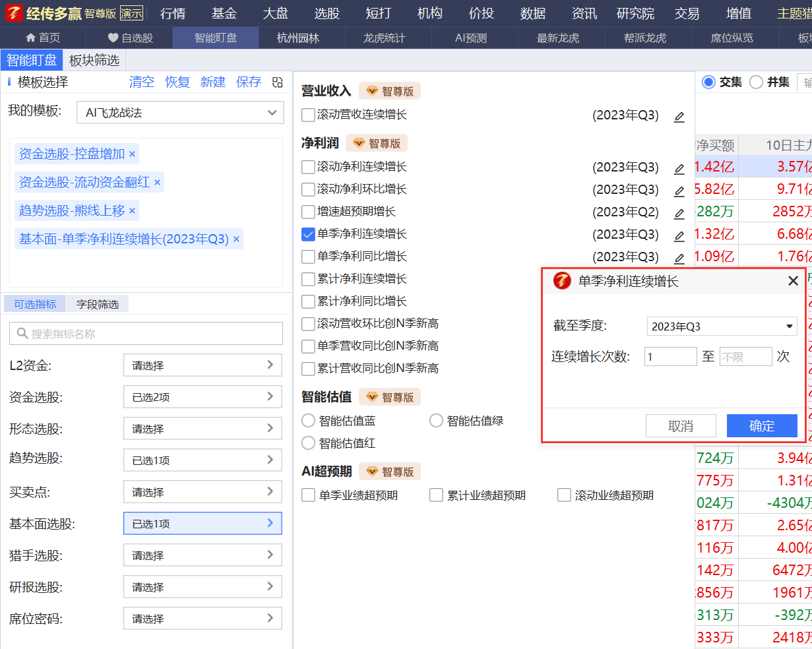Viewport: 812px width, 649px height.
Task: Open the 截至季度 dropdown in the dialog
Action: pos(722,326)
